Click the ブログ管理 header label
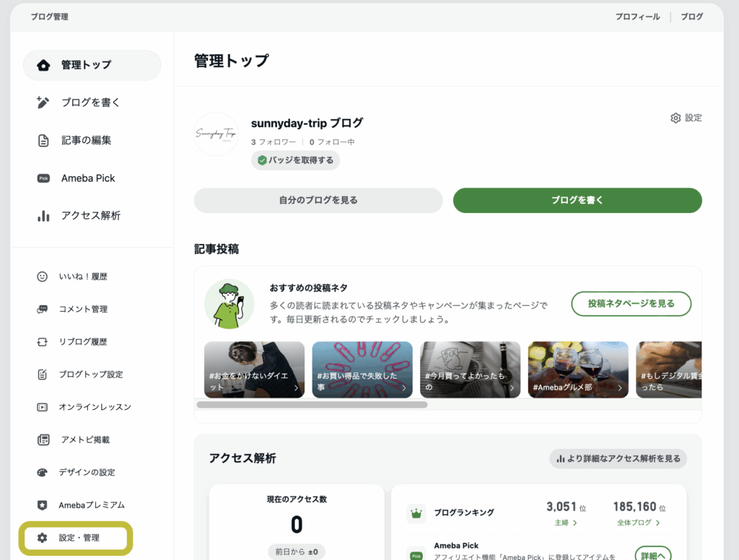 (50, 17)
